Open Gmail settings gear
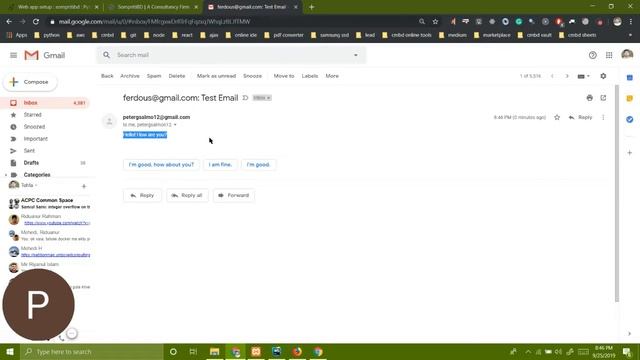This screenshot has width=640, height=360. pos(603,76)
